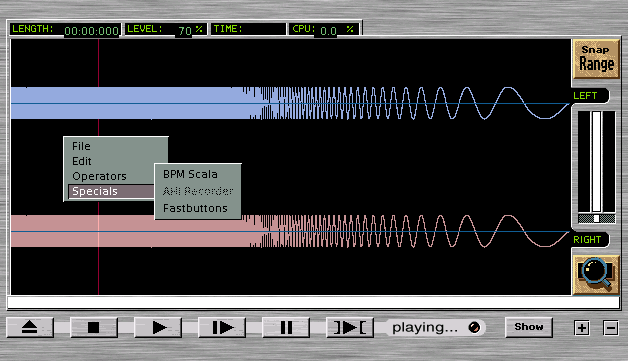
Task: Start playback with the play button
Action: coord(158,327)
